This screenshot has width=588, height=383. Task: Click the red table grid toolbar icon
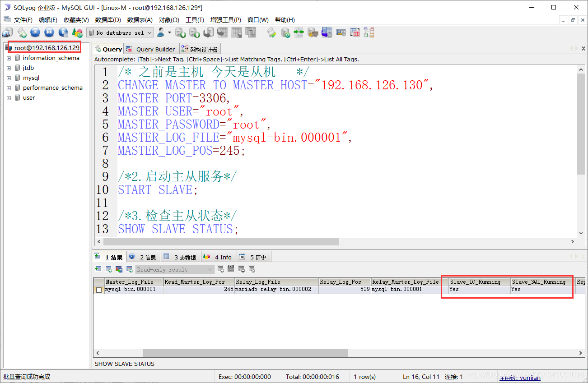pos(355,32)
